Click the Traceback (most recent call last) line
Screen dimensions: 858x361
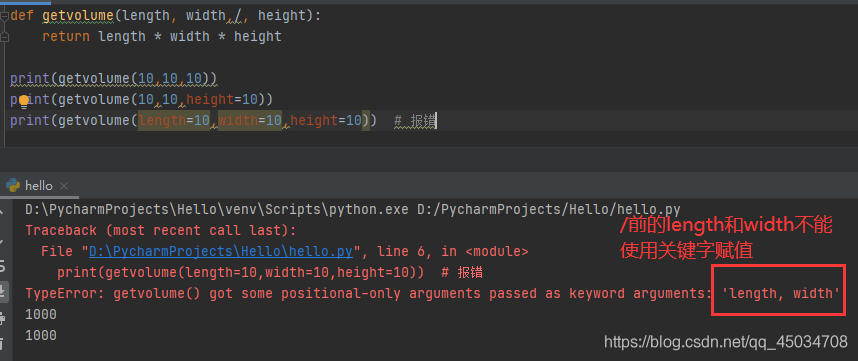coord(161,230)
